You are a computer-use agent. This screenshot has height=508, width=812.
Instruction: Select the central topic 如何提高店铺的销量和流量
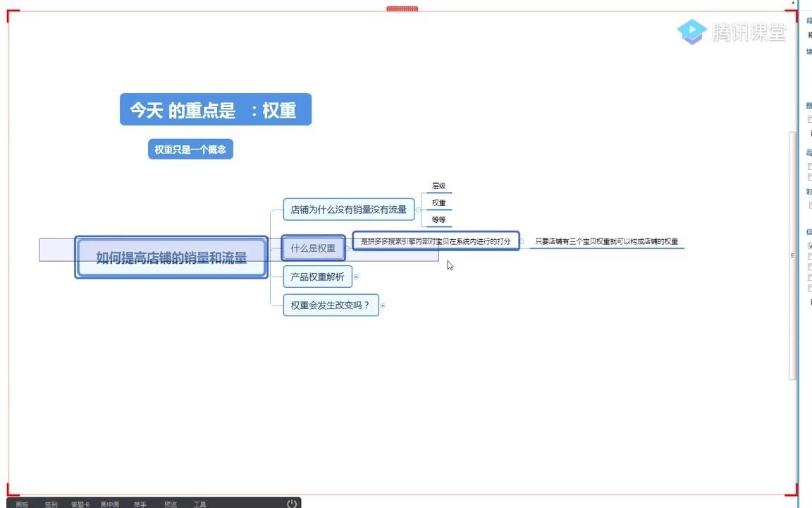(x=171, y=258)
